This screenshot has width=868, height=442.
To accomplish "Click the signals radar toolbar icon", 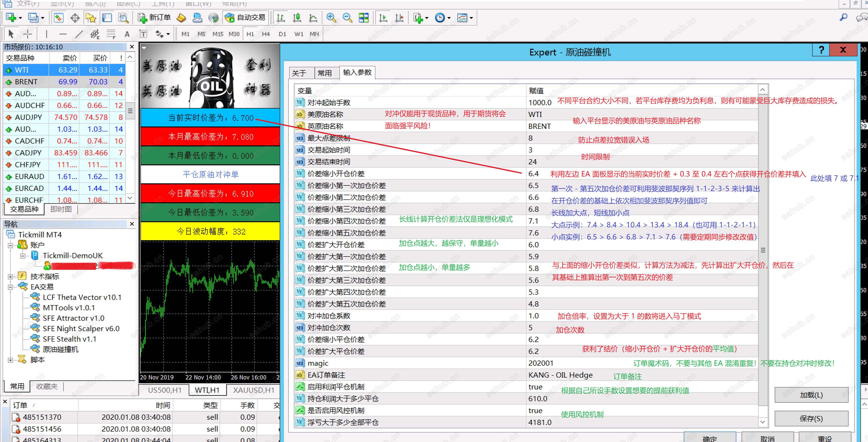I will pyautogui.click(x=214, y=18).
